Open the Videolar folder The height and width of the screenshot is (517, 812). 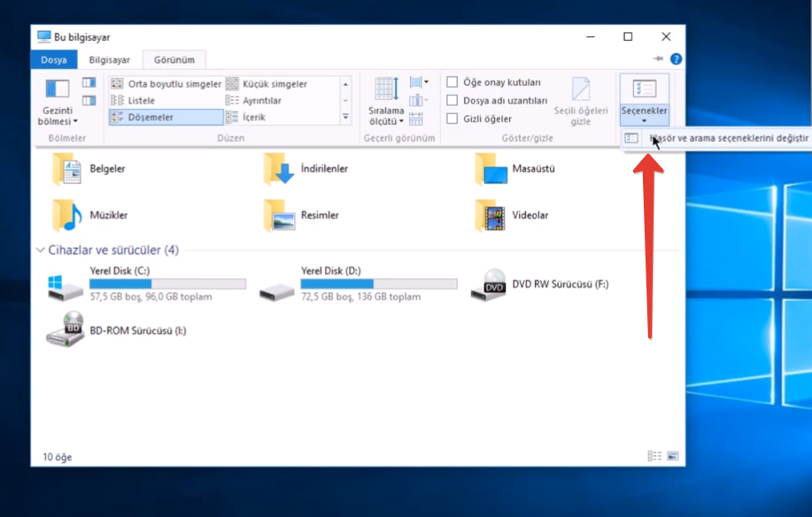(511, 215)
